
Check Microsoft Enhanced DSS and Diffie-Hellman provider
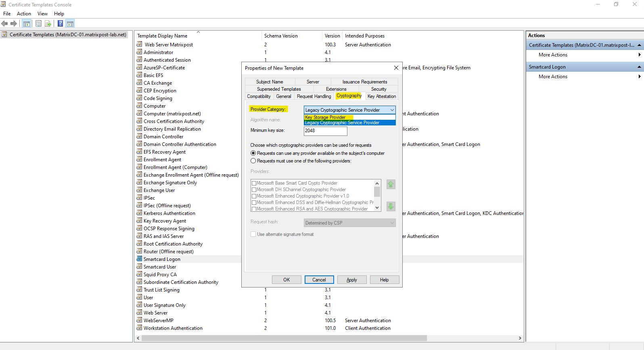[254, 202]
